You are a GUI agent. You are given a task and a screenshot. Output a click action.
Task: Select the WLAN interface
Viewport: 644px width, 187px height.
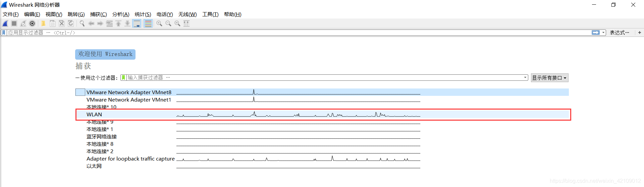(x=322, y=114)
